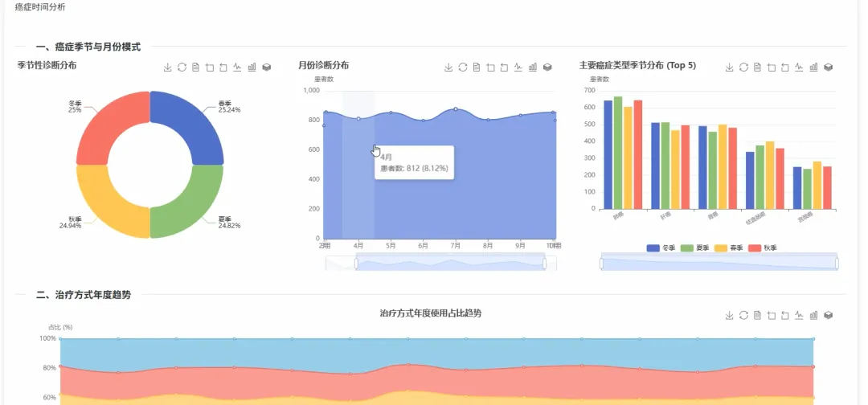The height and width of the screenshot is (405, 868).
Task: View data of 治疗方式年度使用占比趋势 chart
Action: 757,315
